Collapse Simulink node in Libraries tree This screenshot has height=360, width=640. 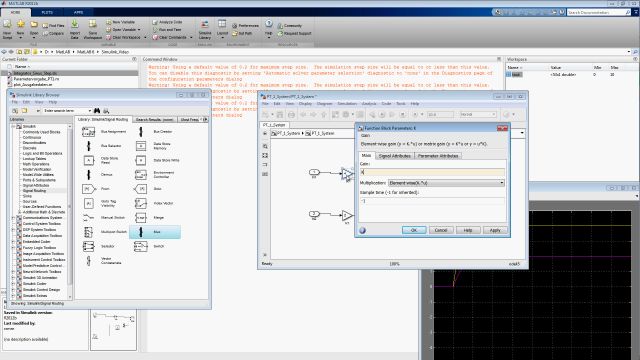13,127
